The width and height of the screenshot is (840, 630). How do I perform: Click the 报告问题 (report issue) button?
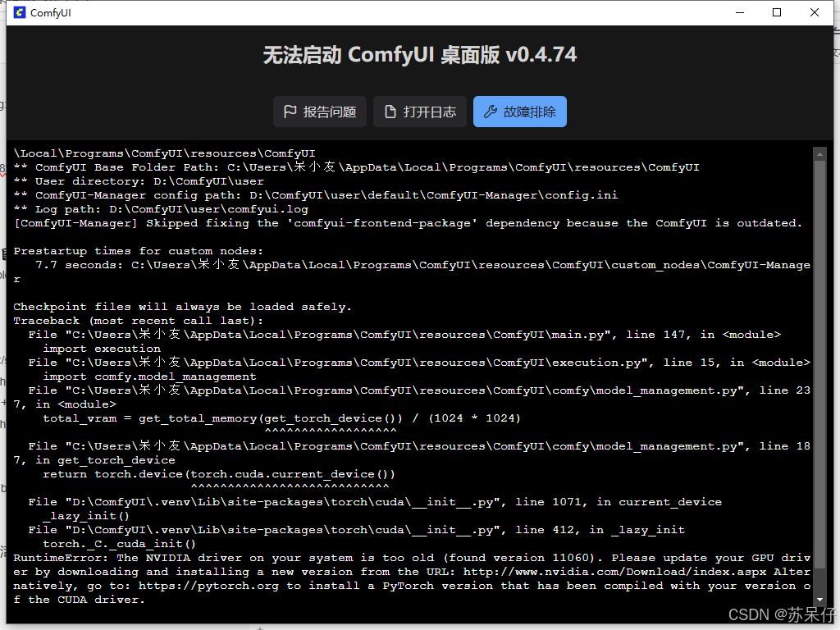(320, 112)
